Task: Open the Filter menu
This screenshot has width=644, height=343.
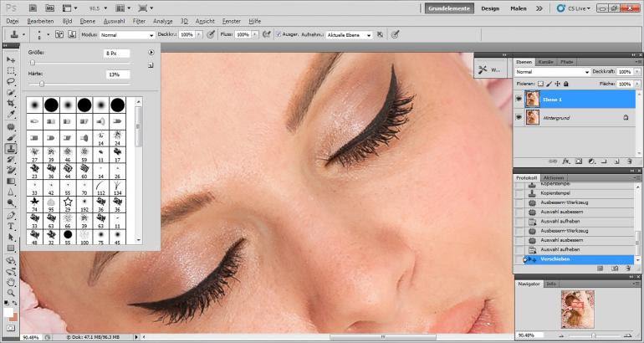Action: pyautogui.click(x=139, y=21)
